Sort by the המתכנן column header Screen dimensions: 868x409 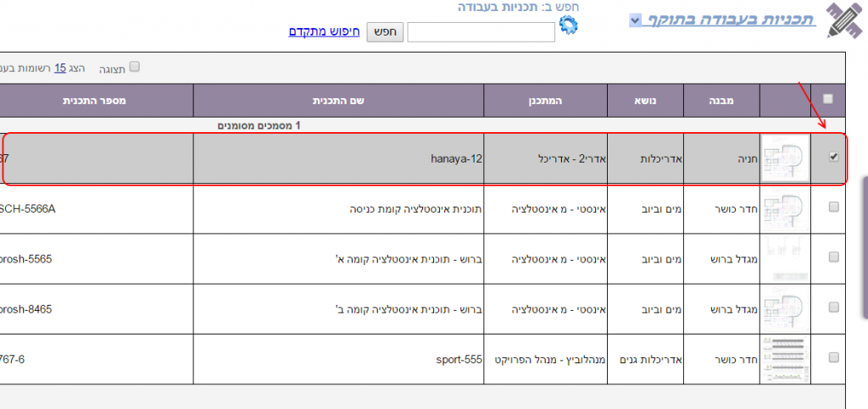click(546, 101)
